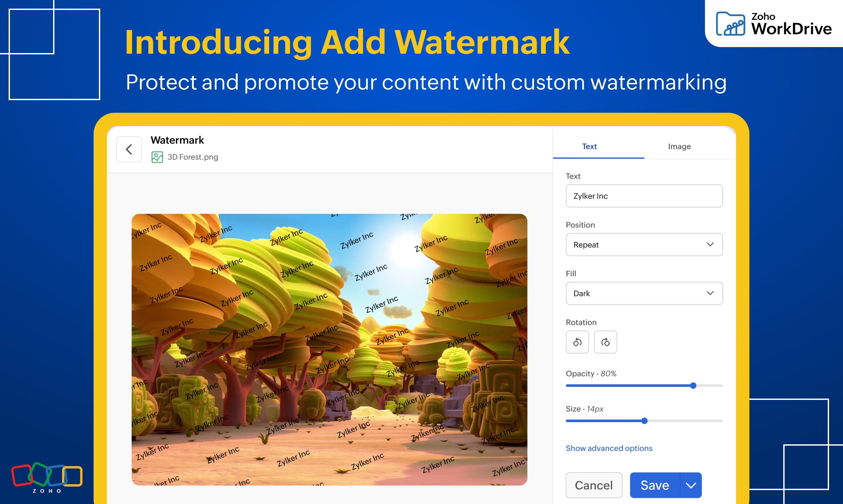Click the rotate counterclockwise icon

577,342
